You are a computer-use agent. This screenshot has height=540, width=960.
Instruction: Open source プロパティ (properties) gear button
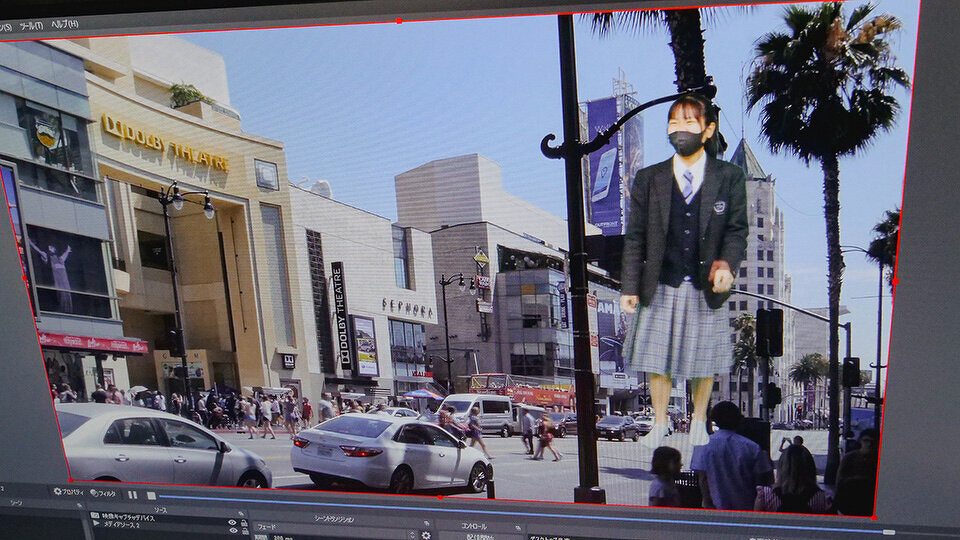coord(69,492)
